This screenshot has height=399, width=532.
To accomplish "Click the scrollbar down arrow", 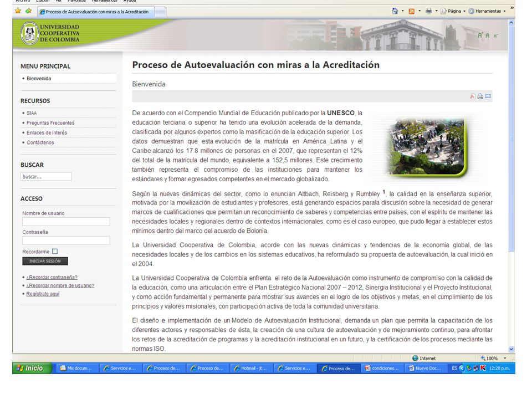I will point(511,349).
